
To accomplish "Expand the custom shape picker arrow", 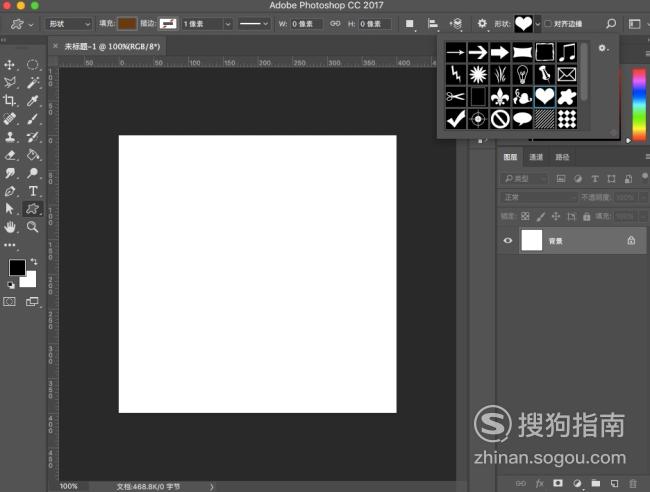I will click(538, 24).
